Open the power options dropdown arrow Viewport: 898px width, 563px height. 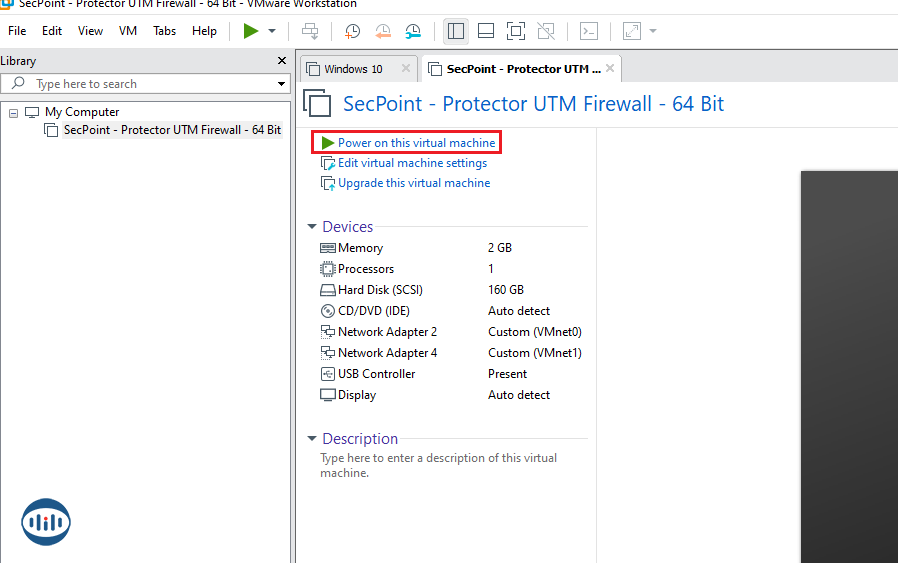[x=272, y=31]
